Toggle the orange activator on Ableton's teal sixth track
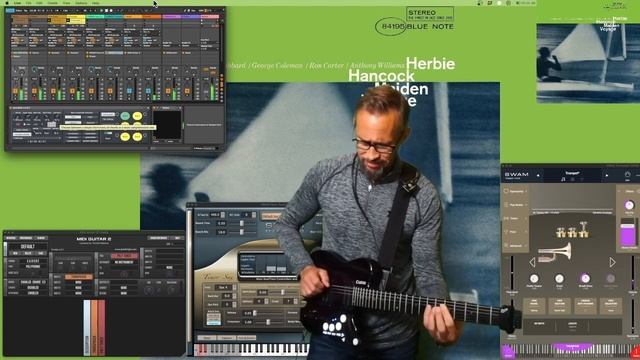 point(110,91)
